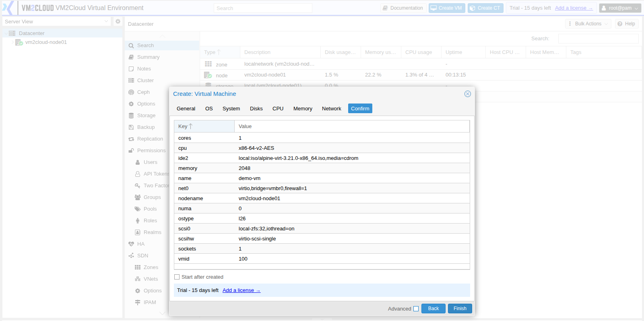Click the Create CT button
The image size is (644, 321).
pos(485,8)
